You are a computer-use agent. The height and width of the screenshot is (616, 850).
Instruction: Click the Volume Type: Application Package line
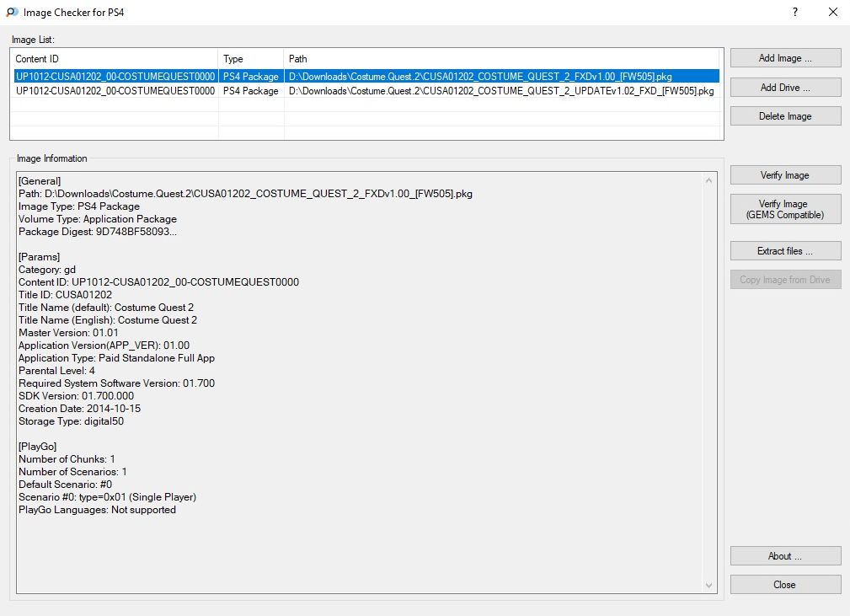(98, 219)
